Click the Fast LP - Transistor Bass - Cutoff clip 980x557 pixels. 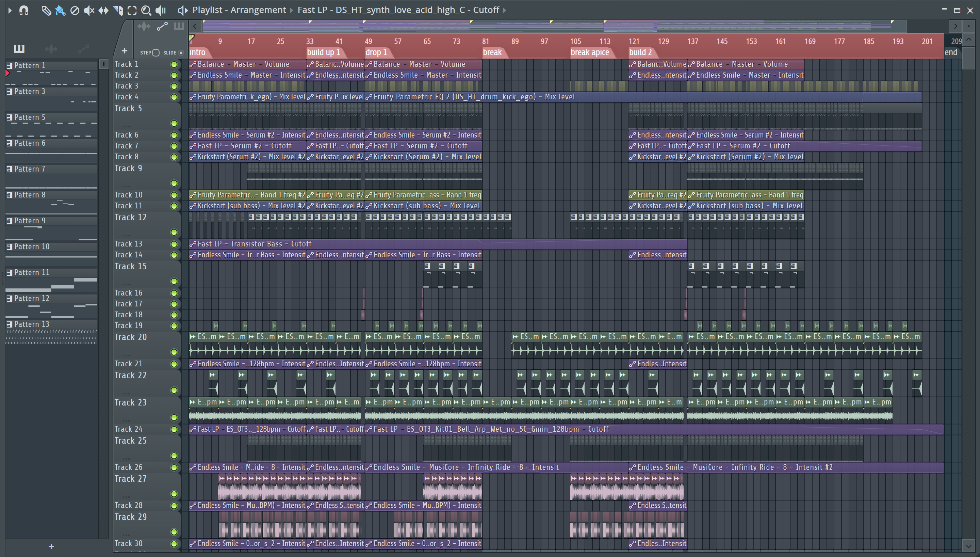point(438,244)
